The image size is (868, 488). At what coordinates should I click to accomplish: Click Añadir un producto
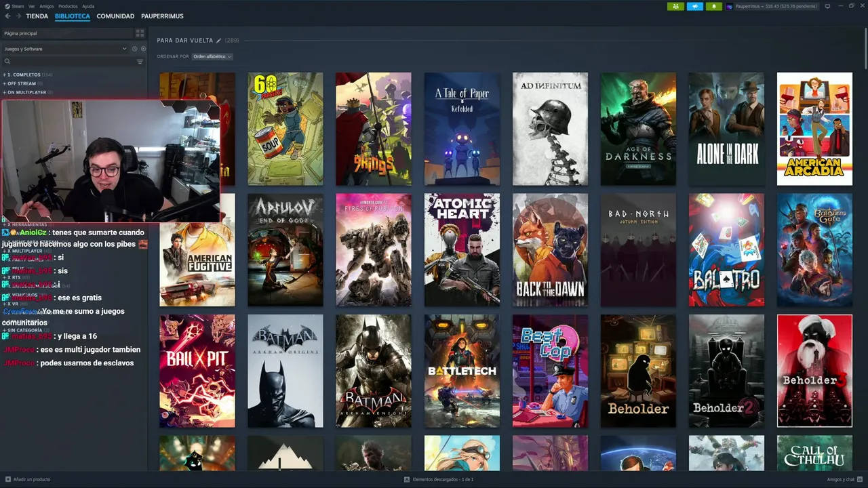tap(27, 479)
